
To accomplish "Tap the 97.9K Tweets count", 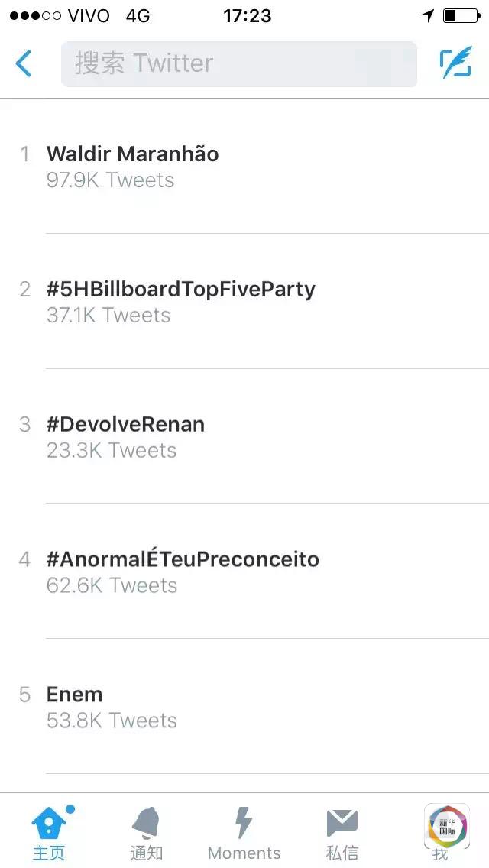I will pyautogui.click(x=111, y=180).
